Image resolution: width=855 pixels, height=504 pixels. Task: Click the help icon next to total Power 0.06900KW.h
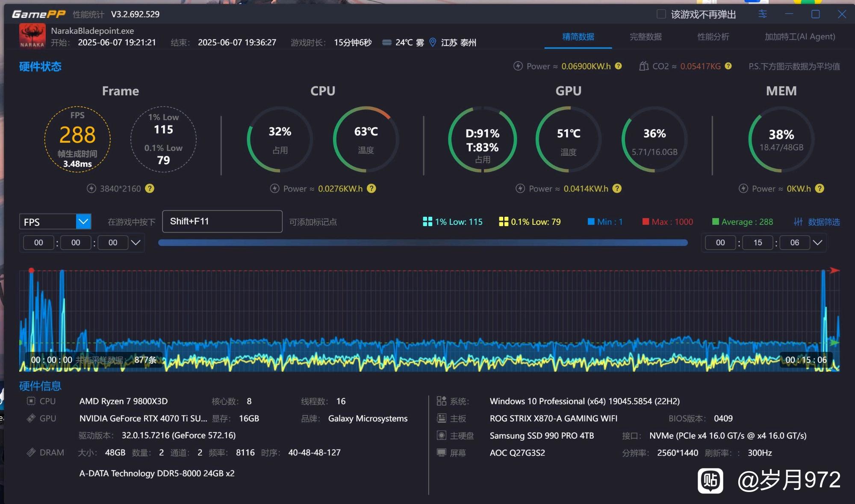(x=618, y=66)
